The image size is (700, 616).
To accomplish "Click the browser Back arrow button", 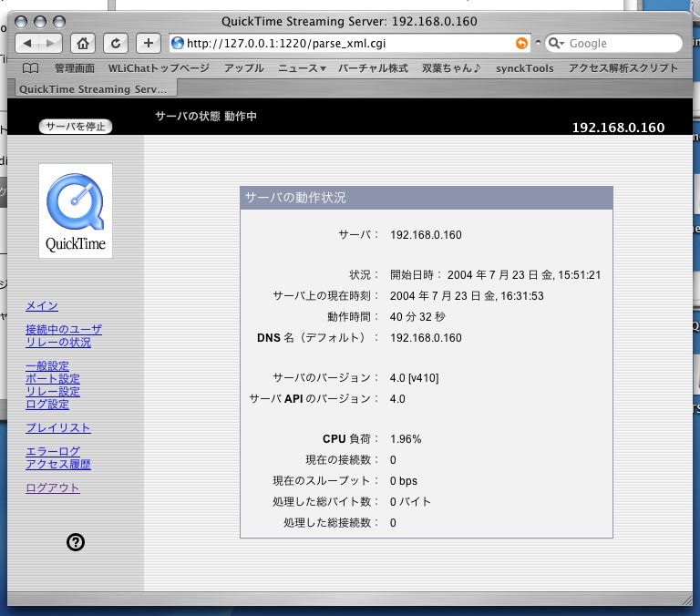I will point(26,44).
